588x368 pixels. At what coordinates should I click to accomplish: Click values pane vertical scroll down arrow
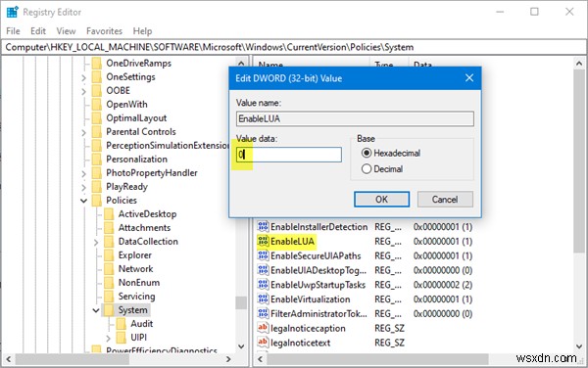pos(579,346)
